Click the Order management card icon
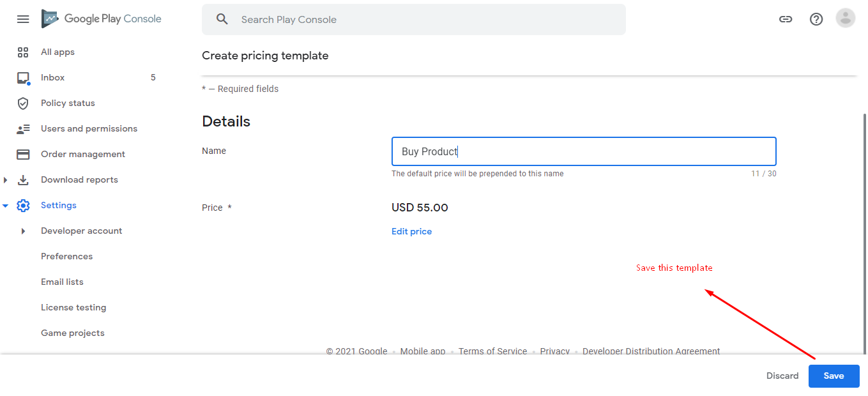 click(x=23, y=155)
